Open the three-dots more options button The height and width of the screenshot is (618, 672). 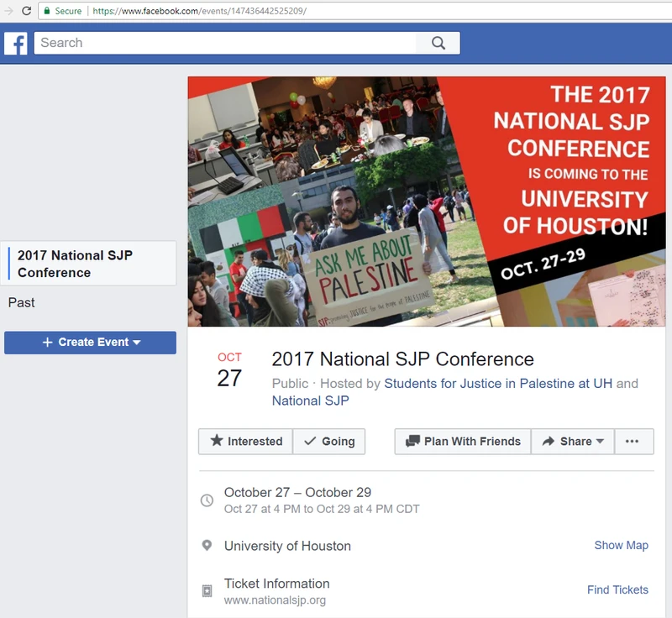pyautogui.click(x=634, y=441)
